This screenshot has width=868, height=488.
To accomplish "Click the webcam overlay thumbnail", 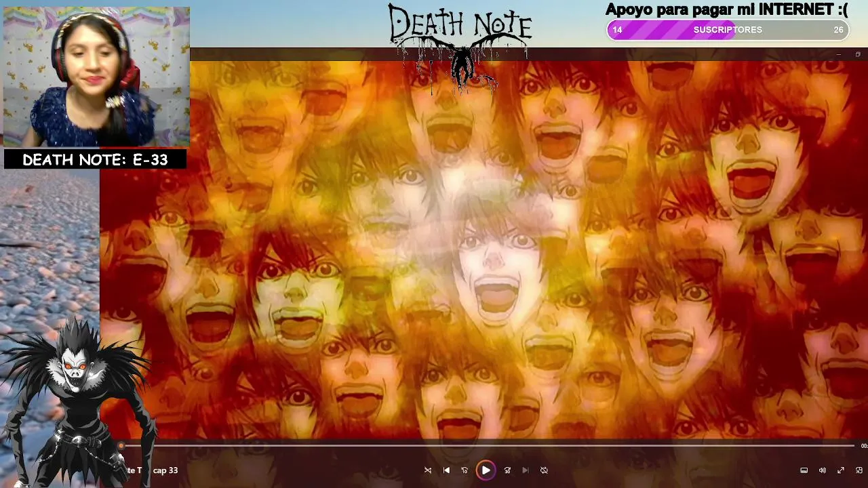I will pyautogui.click(x=96, y=77).
